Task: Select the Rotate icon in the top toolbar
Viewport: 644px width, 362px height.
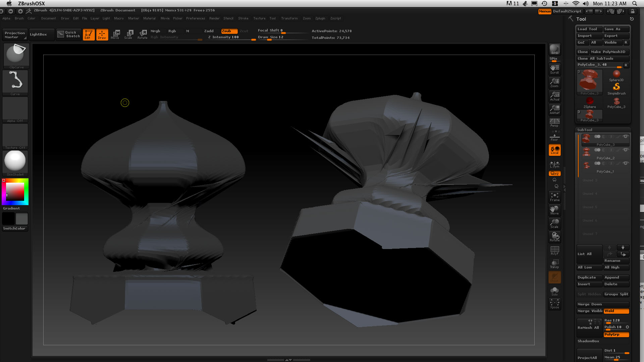Action: [143, 34]
